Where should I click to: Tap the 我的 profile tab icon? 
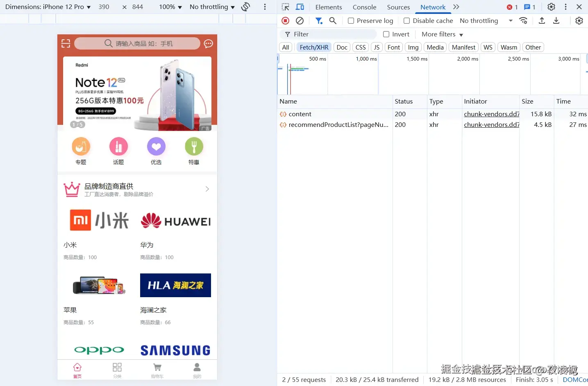[x=197, y=370]
